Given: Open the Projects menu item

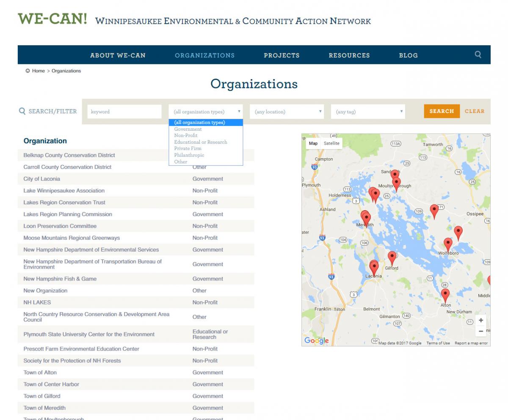Looking at the screenshot, I should [x=282, y=55].
